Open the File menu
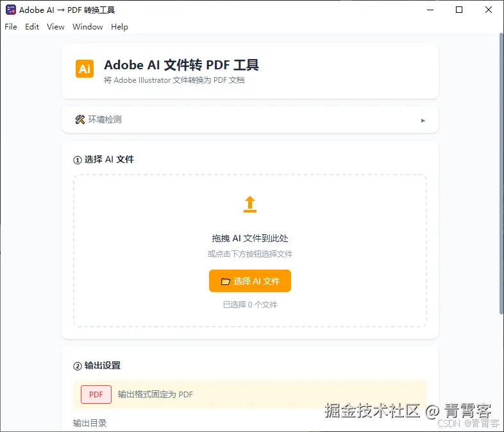 pos(11,27)
